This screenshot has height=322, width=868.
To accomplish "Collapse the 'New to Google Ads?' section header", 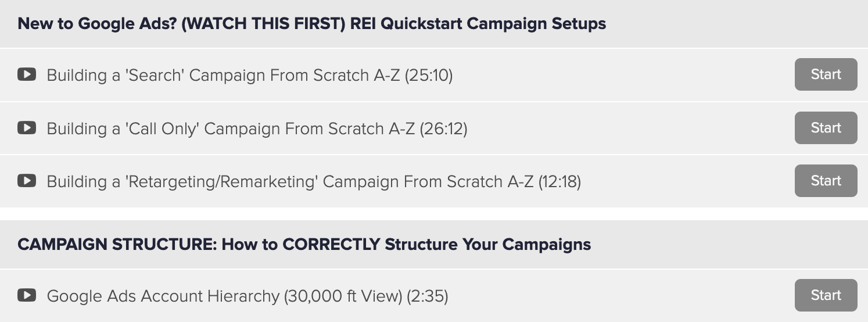I will [x=434, y=24].
